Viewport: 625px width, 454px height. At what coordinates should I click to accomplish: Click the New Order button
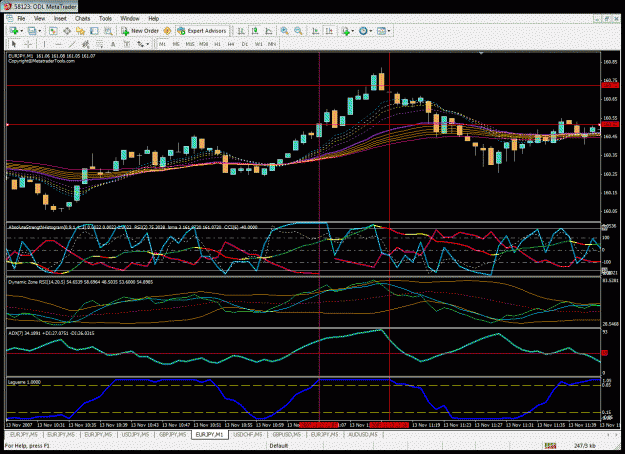click(x=140, y=31)
